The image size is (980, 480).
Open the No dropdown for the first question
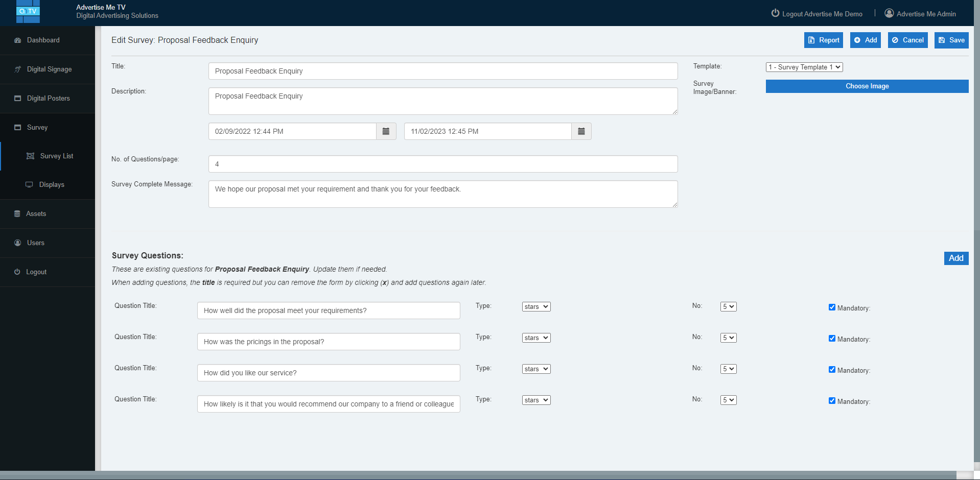[x=728, y=306]
